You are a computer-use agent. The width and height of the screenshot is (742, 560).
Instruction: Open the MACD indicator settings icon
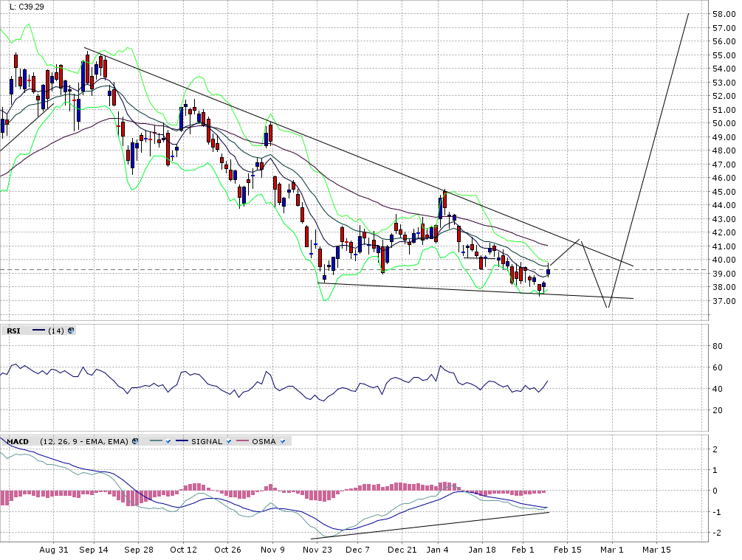pos(135,441)
